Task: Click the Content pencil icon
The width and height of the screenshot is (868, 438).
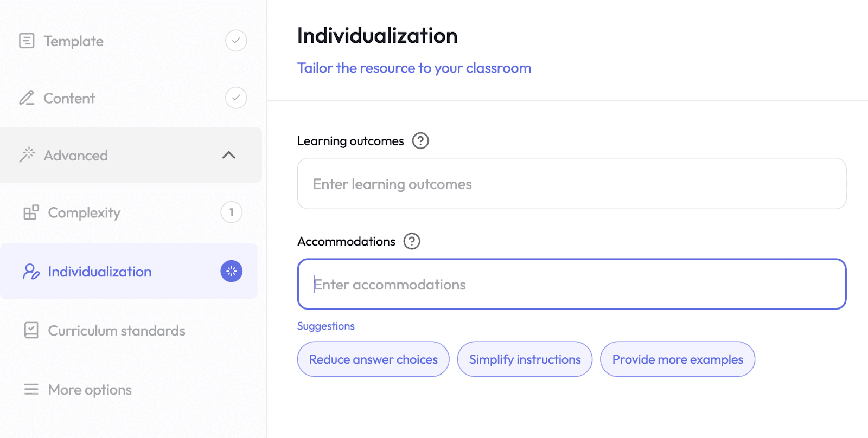Action: [x=27, y=98]
